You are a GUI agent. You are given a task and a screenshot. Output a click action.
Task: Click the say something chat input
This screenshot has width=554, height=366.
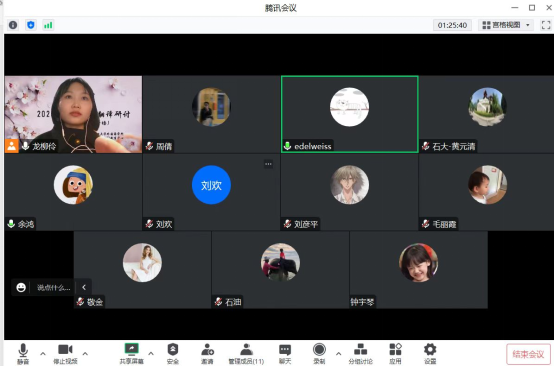point(54,288)
